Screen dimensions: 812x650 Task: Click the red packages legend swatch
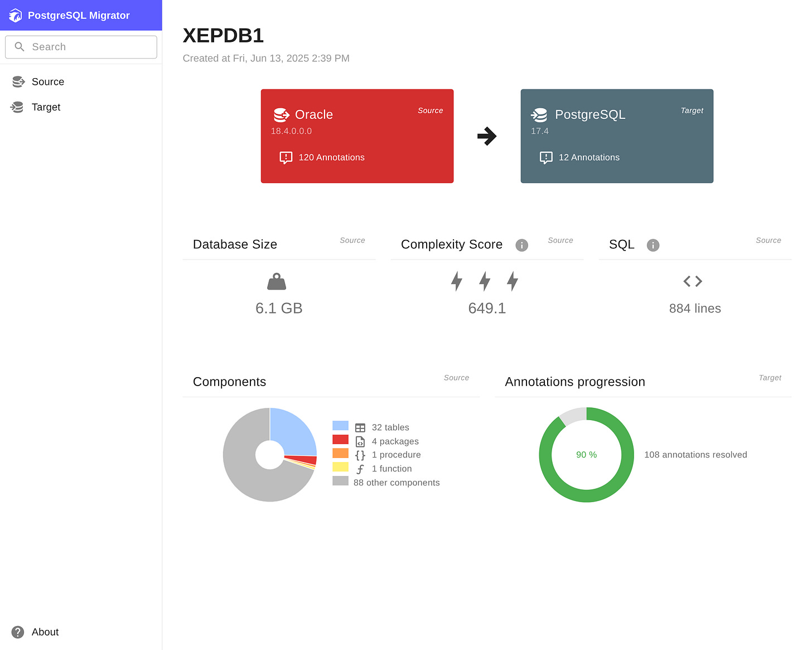point(340,440)
